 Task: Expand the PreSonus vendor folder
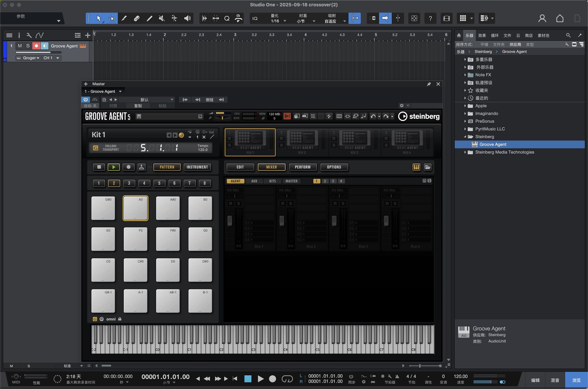click(465, 121)
